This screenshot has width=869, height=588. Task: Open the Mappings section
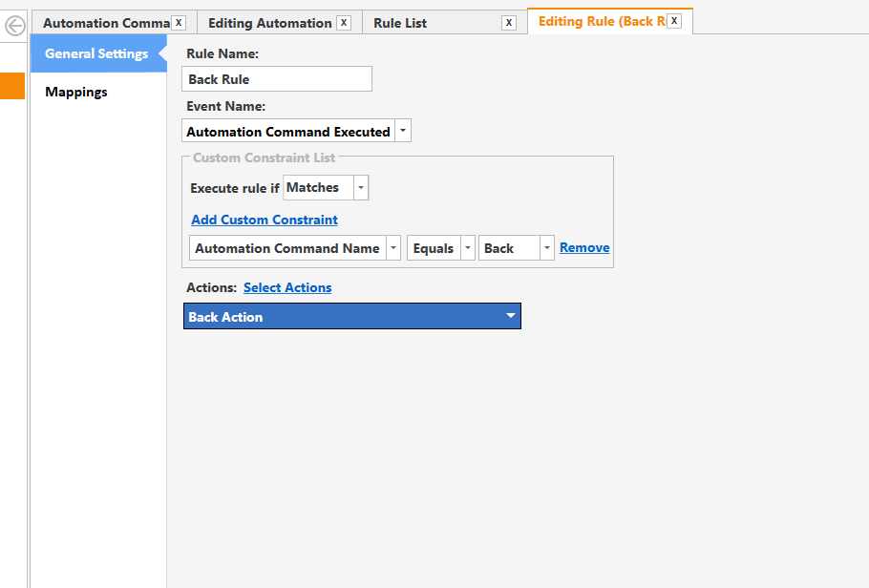74,92
